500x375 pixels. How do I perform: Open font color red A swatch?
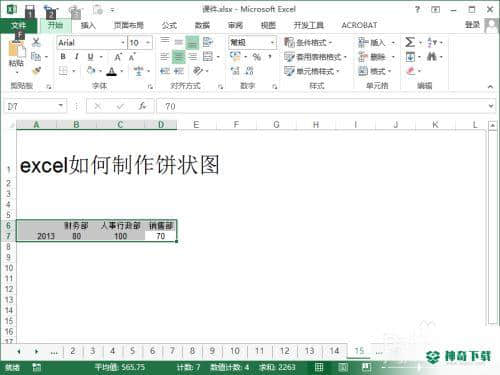112,71
